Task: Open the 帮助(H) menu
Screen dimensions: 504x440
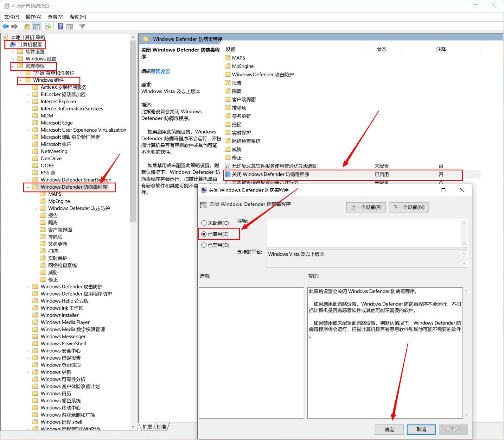Action: (78, 17)
